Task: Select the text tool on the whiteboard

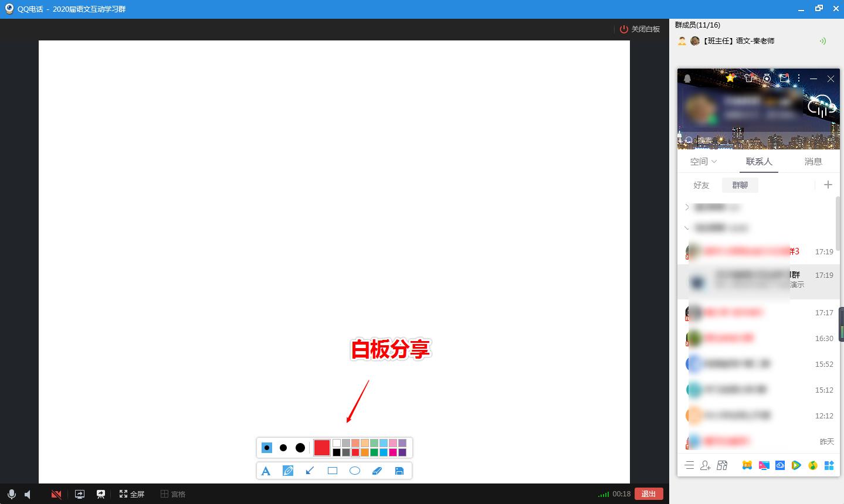Action: pyautogui.click(x=266, y=470)
